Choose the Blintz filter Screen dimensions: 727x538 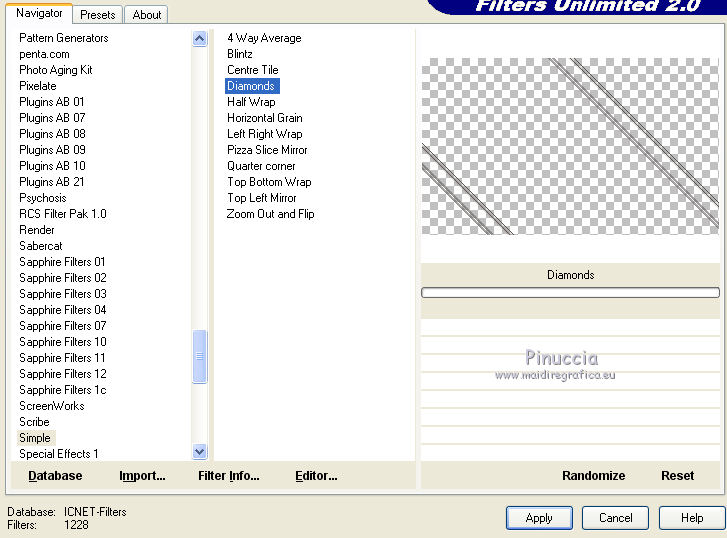[240, 54]
